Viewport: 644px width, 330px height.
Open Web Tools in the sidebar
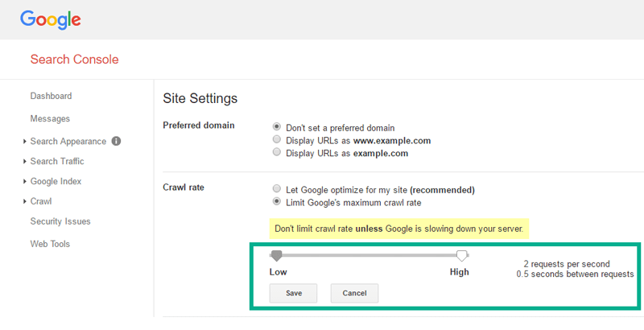click(50, 244)
